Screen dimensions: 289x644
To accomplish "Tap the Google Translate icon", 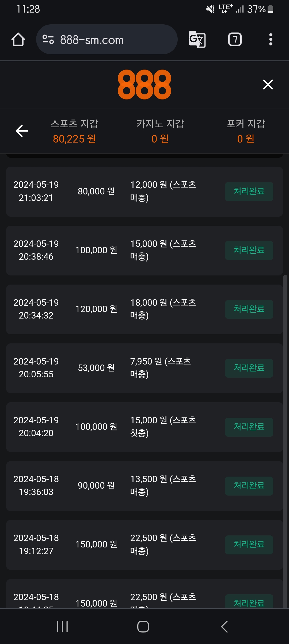I will pos(197,40).
